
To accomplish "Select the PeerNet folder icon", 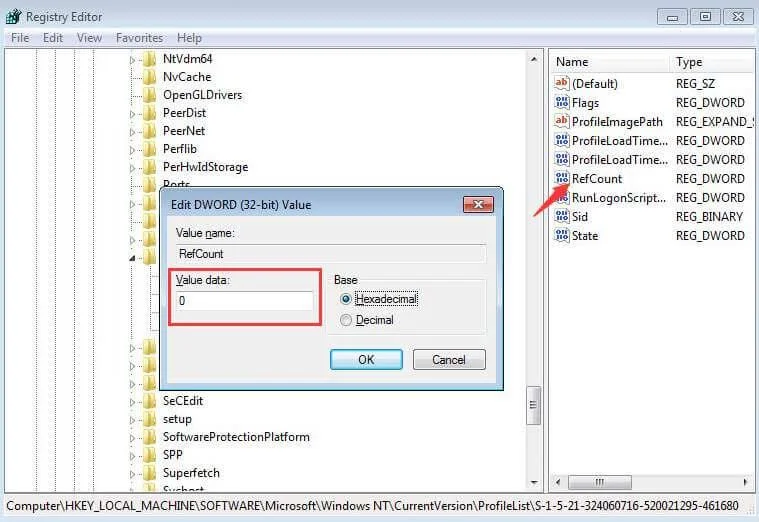I will click(x=150, y=131).
